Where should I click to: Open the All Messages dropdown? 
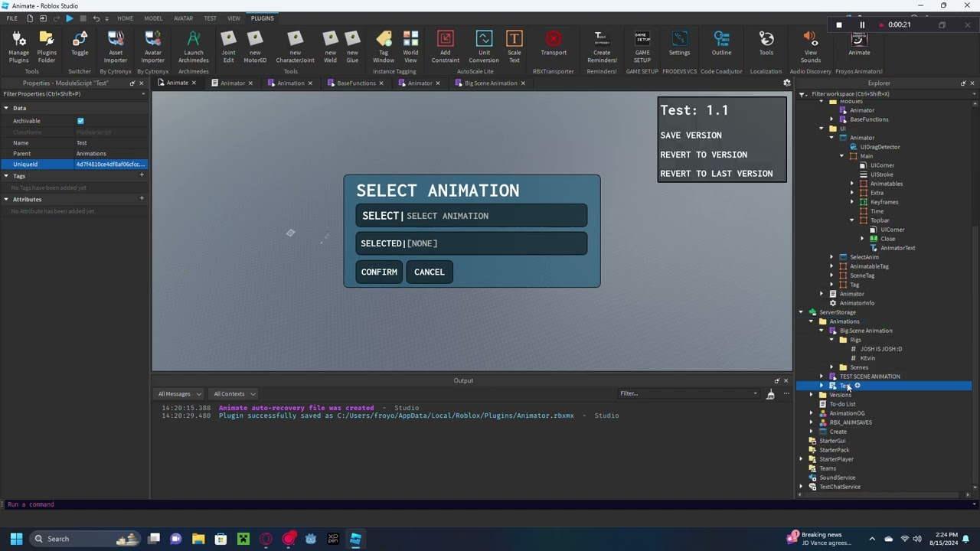tap(179, 394)
